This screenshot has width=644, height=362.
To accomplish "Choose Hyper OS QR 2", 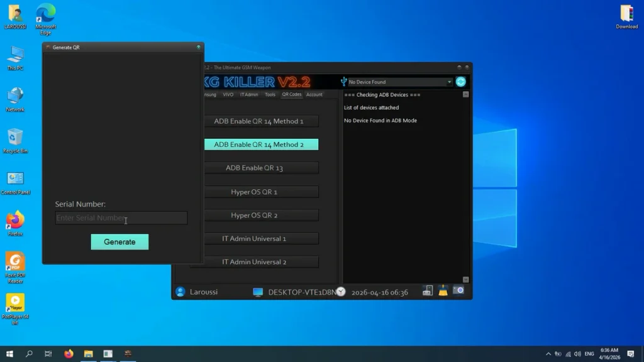I will click(254, 216).
